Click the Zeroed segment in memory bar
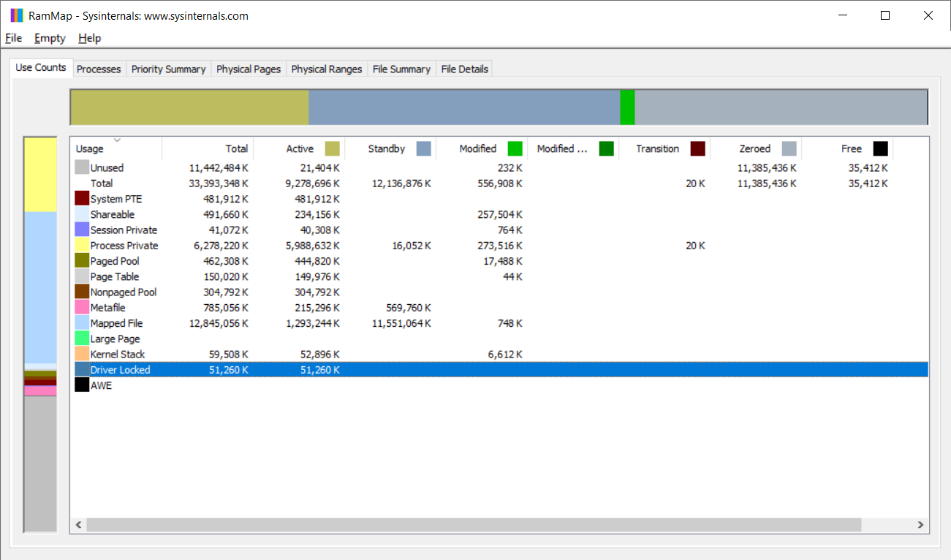951x560 pixels. pos(781,107)
